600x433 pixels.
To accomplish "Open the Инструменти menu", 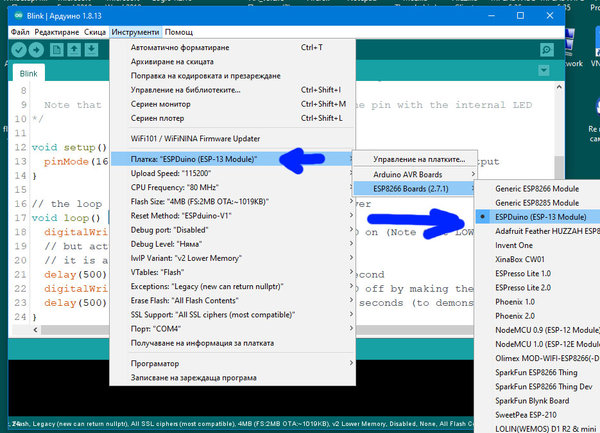I will pyautogui.click(x=135, y=32).
